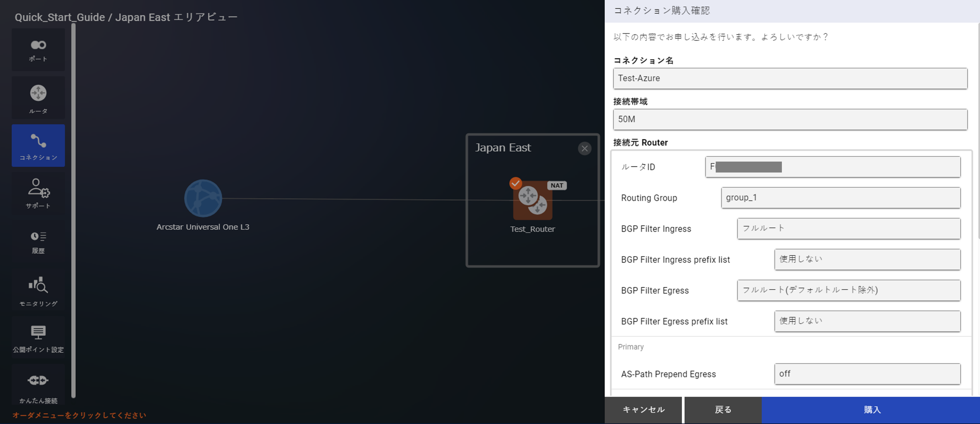Select the コネクション (Connection) sidebar item
Screen dimensions: 980x424
(38, 146)
